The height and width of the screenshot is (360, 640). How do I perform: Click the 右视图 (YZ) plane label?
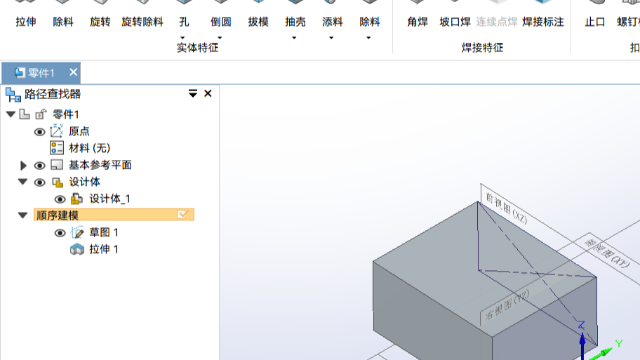(x=507, y=304)
